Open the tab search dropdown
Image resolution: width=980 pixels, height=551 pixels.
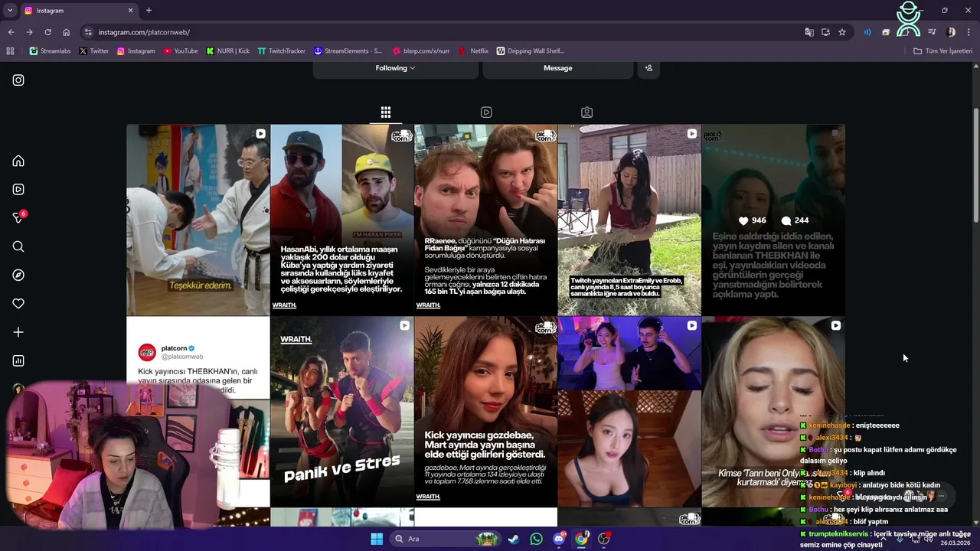point(10,10)
